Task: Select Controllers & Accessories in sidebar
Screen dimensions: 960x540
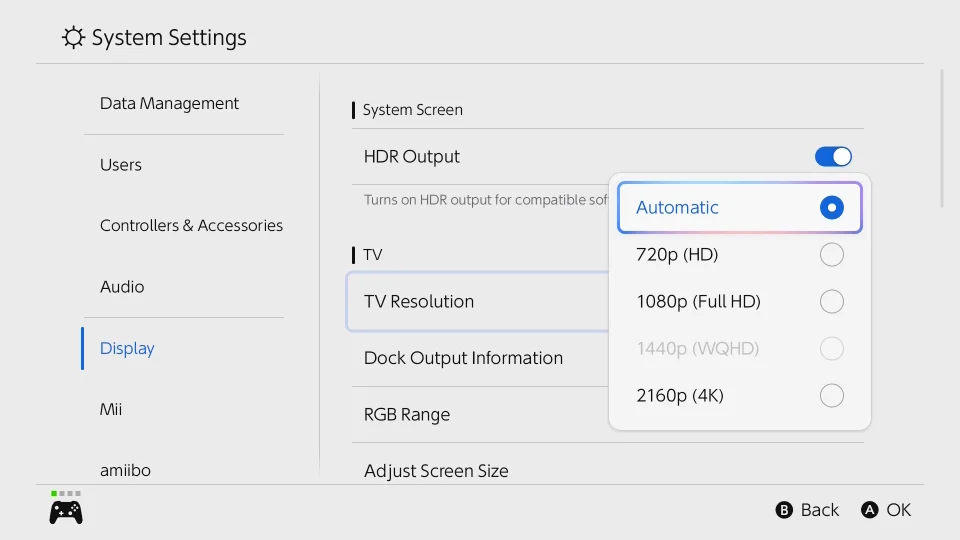Action: point(191,226)
